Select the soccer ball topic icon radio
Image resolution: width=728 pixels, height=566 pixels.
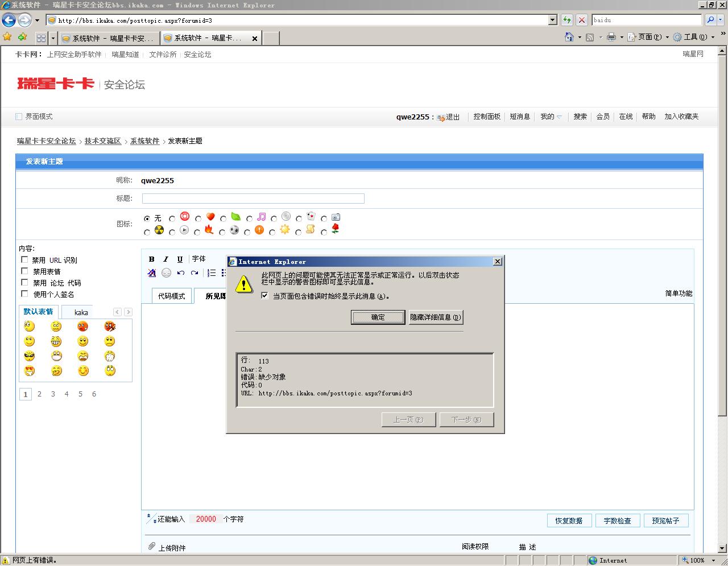[222, 232]
